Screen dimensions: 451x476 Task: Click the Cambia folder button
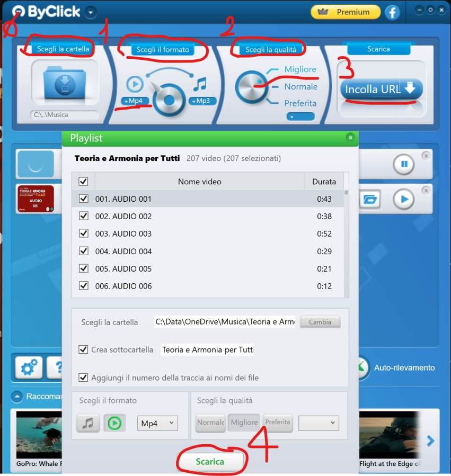click(320, 322)
